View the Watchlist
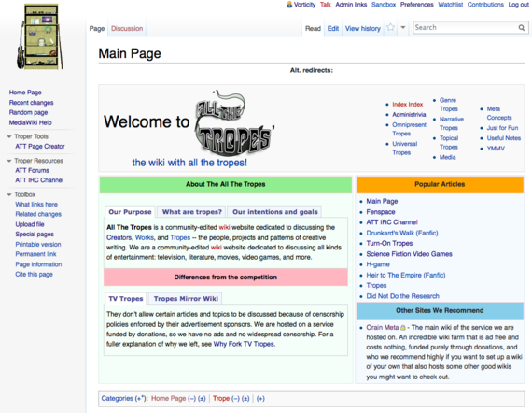This screenshot has width=532, height=413. click(450, 5)
